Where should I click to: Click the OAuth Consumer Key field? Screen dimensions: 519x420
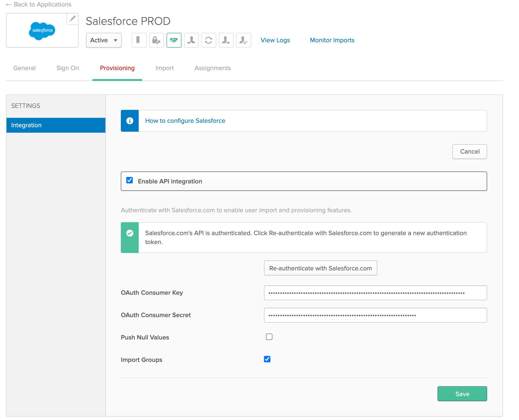(375, 293)
